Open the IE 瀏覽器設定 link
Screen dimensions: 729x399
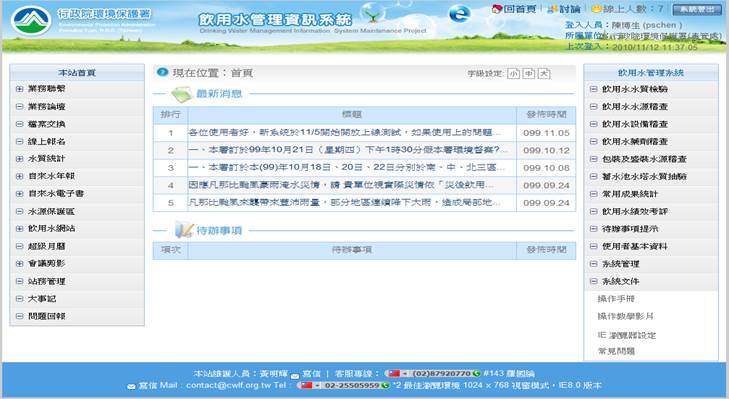coord(627,335)
